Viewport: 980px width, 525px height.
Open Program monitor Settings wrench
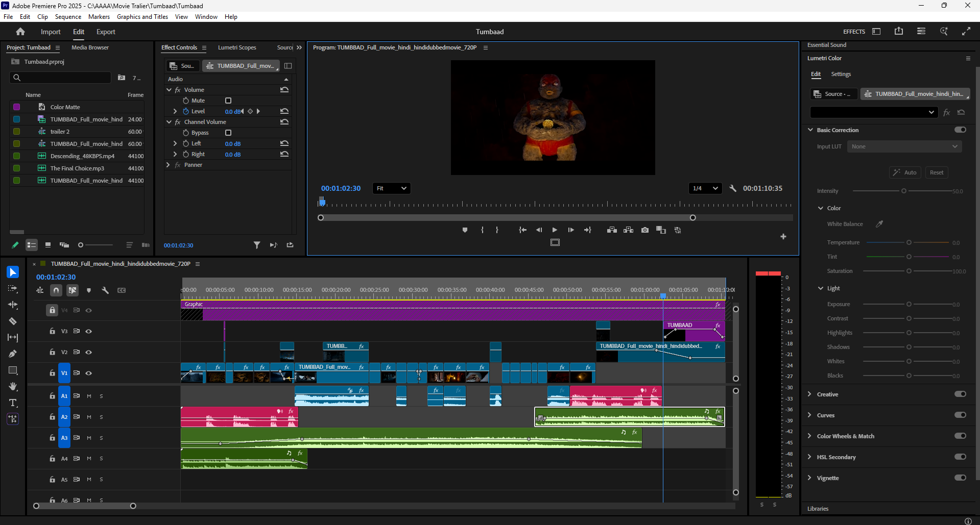point(733,188)
